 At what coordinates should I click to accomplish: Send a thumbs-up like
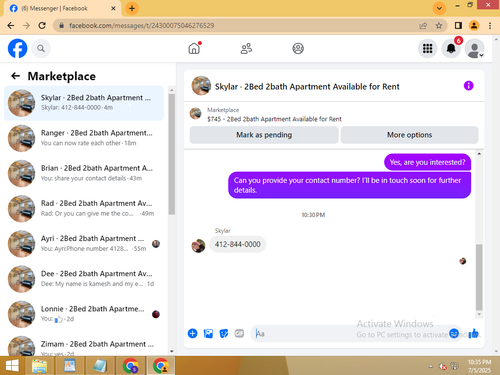(473, 333)
